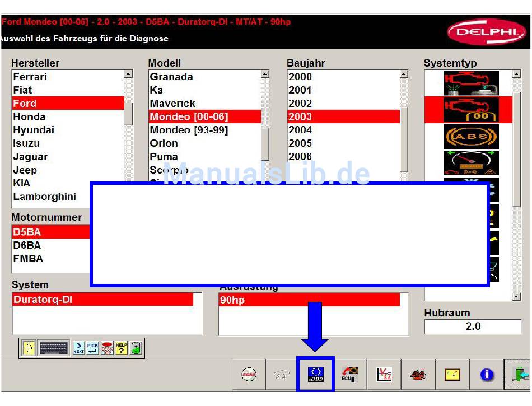Viewport: 532px width, 406px height.
Task: Show the blue information button
Action: 487,375
